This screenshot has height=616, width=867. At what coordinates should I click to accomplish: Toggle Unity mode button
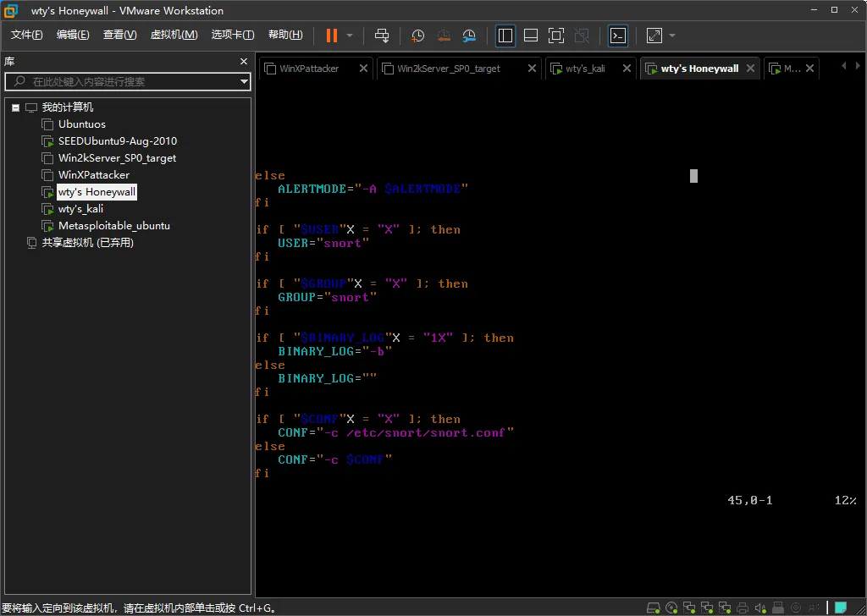pos(581,35)
